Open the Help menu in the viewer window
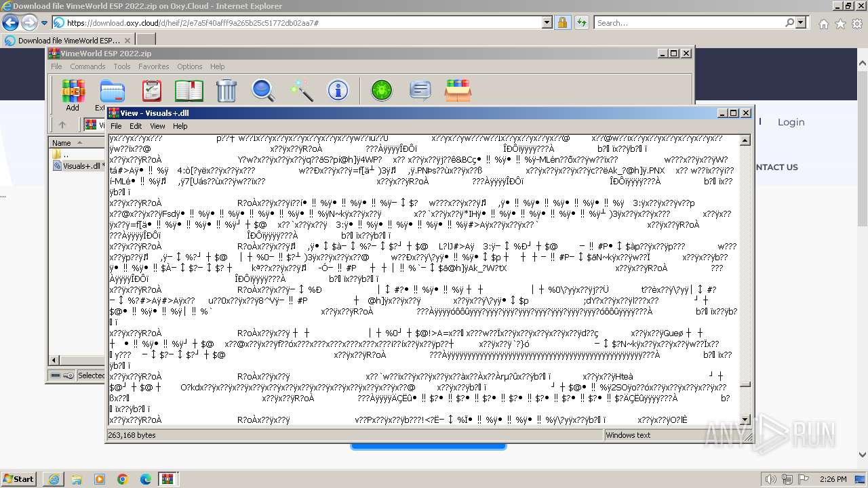Image resolution: width=868 pixels, height=488 pixels. tap(180, 126)
